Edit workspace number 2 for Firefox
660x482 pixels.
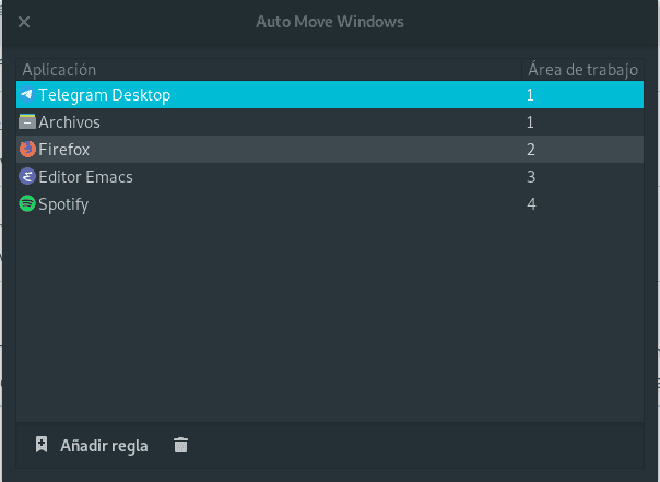(x=531, y=149)
